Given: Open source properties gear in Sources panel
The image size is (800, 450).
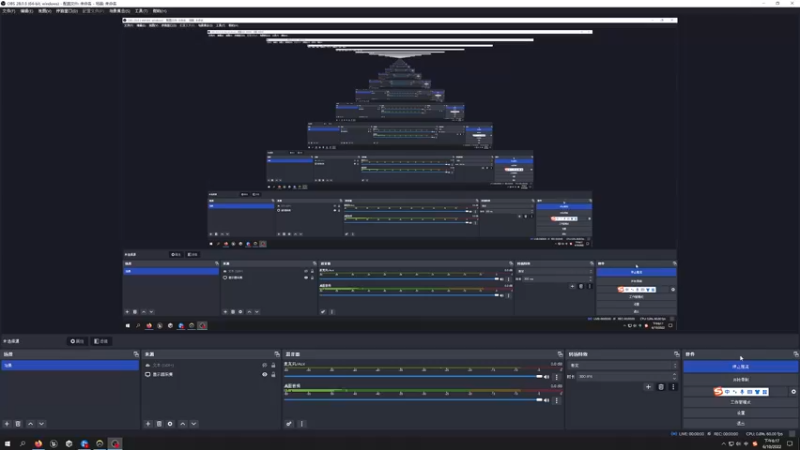Looking at the screenshot, I should pos(170,424).
